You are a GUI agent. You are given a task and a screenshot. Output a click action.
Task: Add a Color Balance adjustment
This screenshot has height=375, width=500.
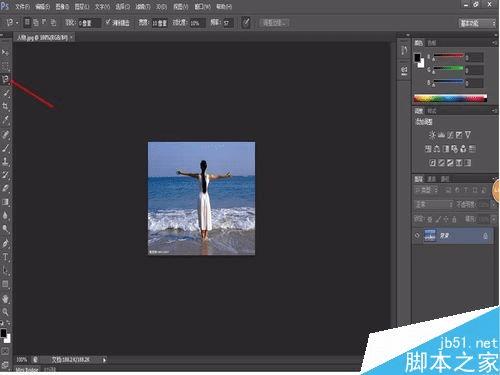(437, 149)
